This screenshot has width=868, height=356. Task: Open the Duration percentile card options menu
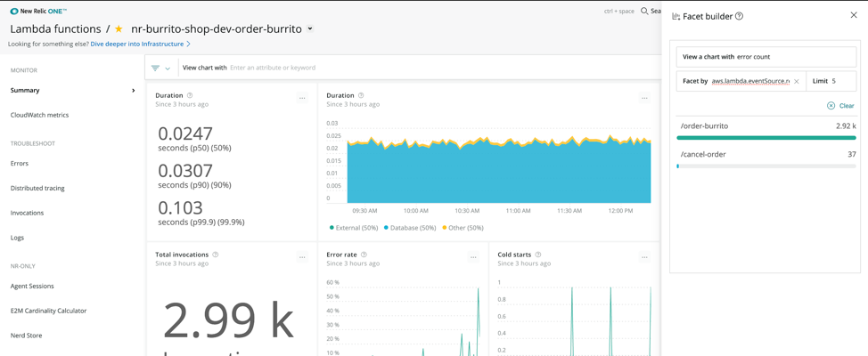click(302, 98)
